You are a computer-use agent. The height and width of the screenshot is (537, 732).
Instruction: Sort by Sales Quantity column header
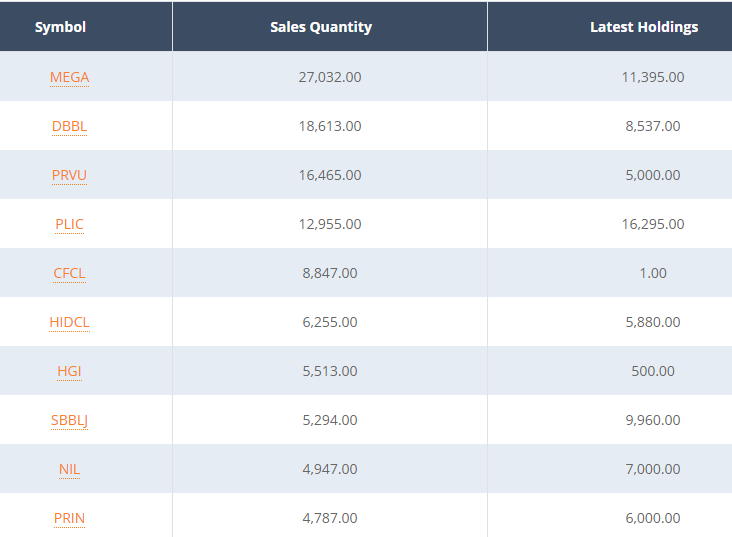click(x=321, y=27)
